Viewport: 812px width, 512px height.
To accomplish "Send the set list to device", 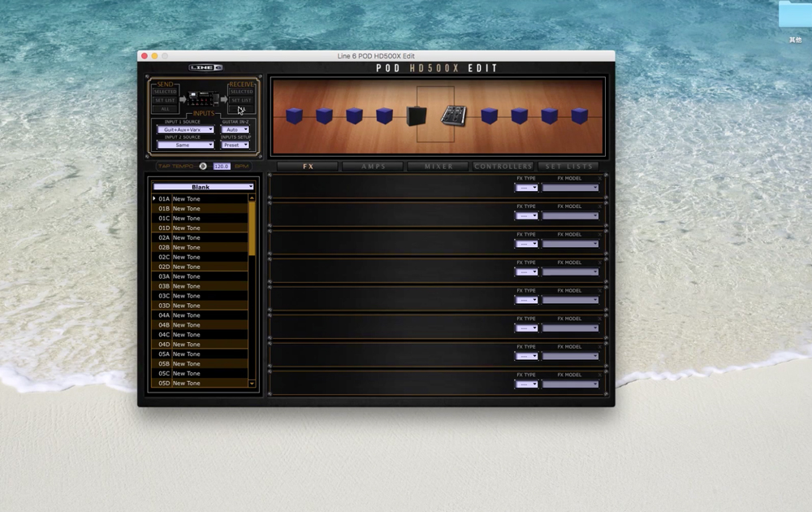I will 165,101.
